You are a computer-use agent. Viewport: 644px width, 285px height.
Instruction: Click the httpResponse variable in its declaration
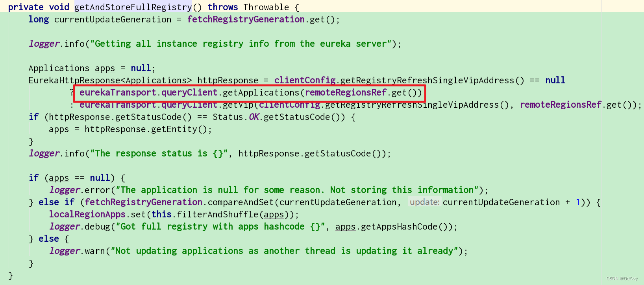[228, 80]
